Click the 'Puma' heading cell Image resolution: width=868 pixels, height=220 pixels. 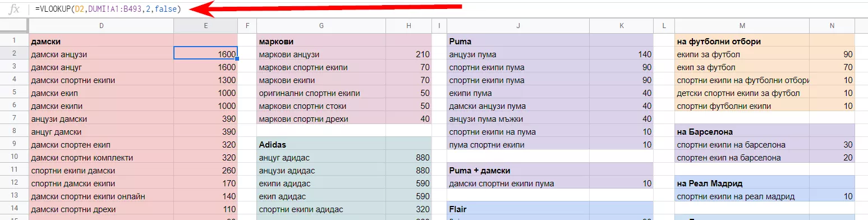(x=518, y=42)
